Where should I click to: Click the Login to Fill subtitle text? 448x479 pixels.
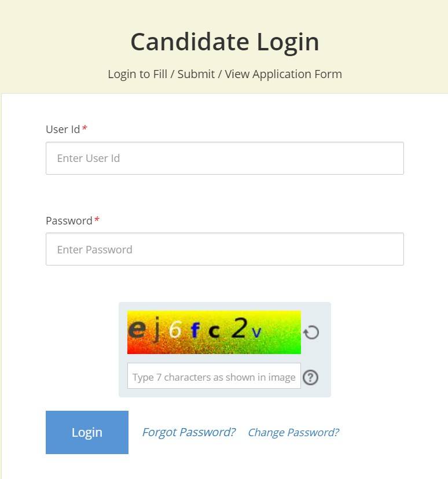(137, 74)
